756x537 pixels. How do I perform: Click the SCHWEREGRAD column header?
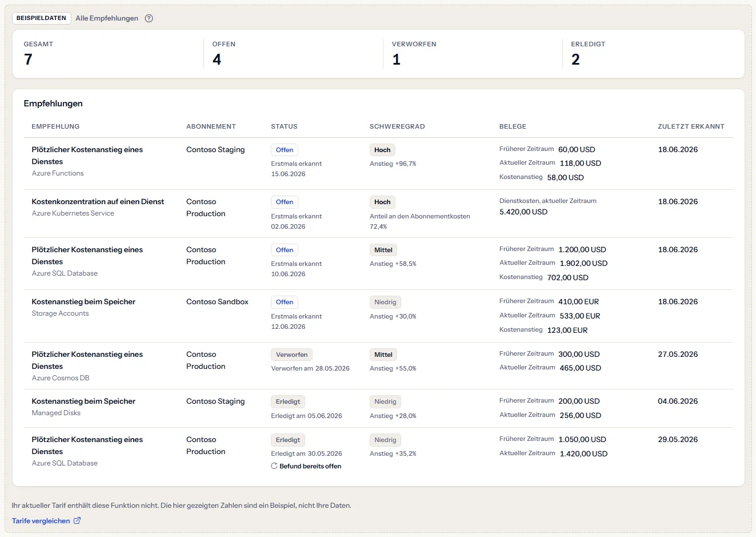click(x=397, y=126)
